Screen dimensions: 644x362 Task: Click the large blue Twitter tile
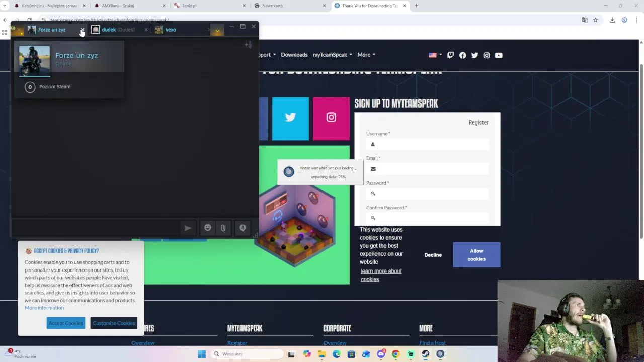click(290, 118)
